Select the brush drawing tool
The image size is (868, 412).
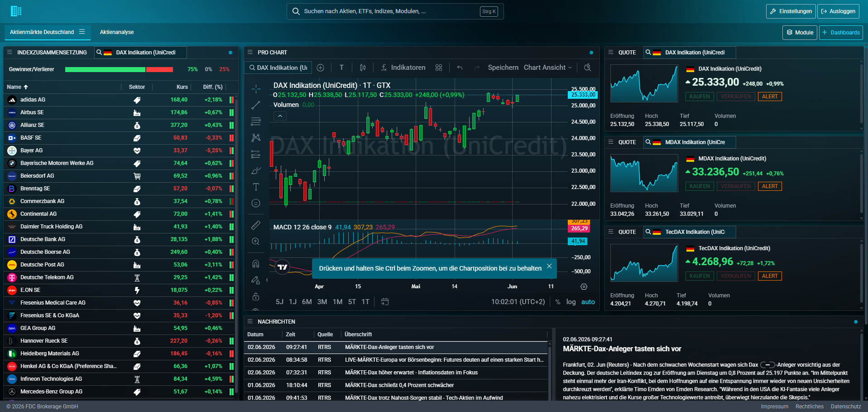[x=256, y=170]
